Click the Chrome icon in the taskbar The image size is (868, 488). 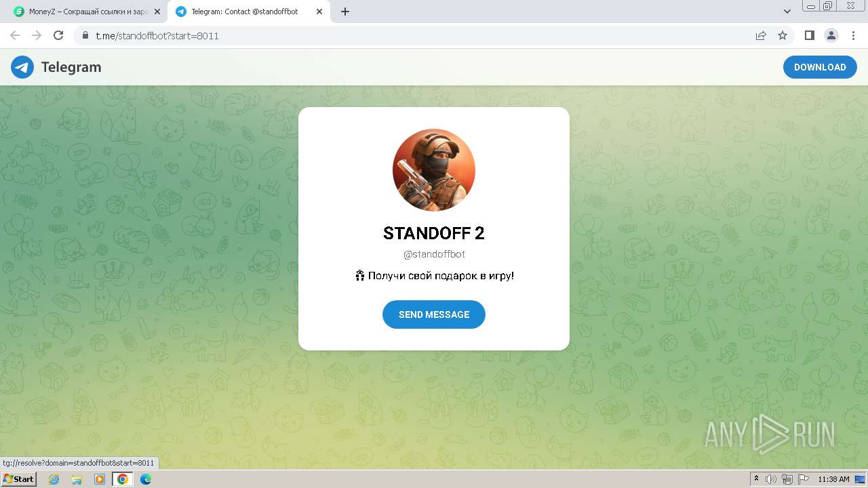122,479
